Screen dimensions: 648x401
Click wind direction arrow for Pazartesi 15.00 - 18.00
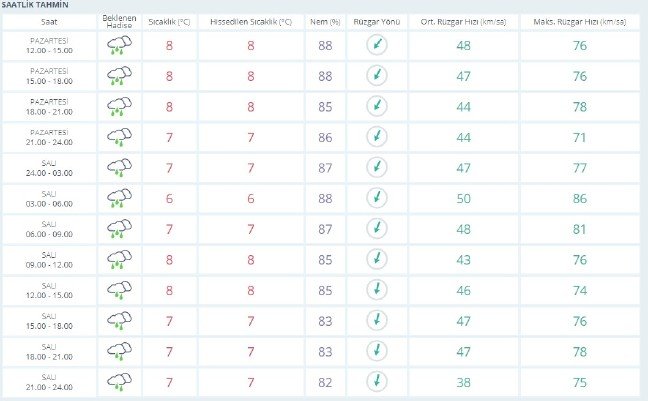pyautogui.click(x=376, y=75)
